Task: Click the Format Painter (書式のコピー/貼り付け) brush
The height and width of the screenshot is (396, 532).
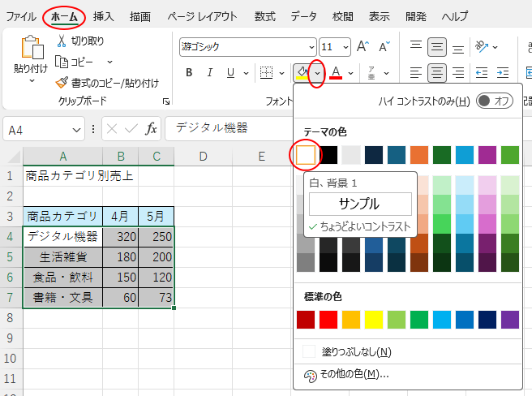Action: point(62,83)
